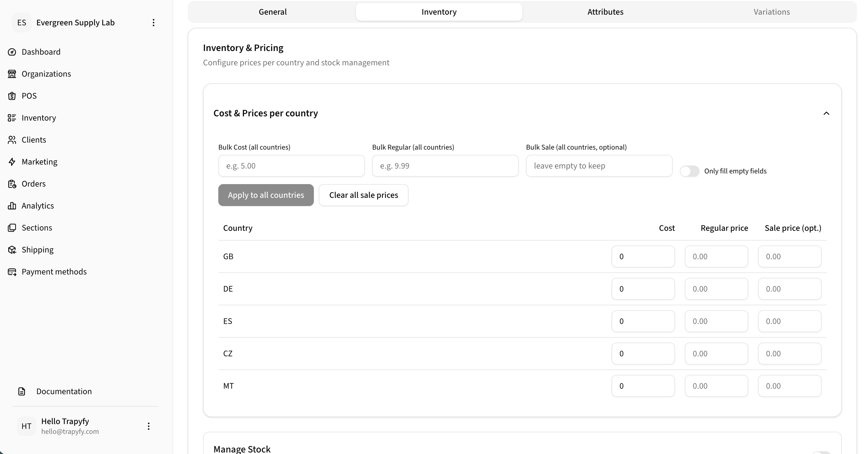The width and height of the screenshot is (868, 454).
Task: Click the Sections layers icon
Action: tap(12, 227)
